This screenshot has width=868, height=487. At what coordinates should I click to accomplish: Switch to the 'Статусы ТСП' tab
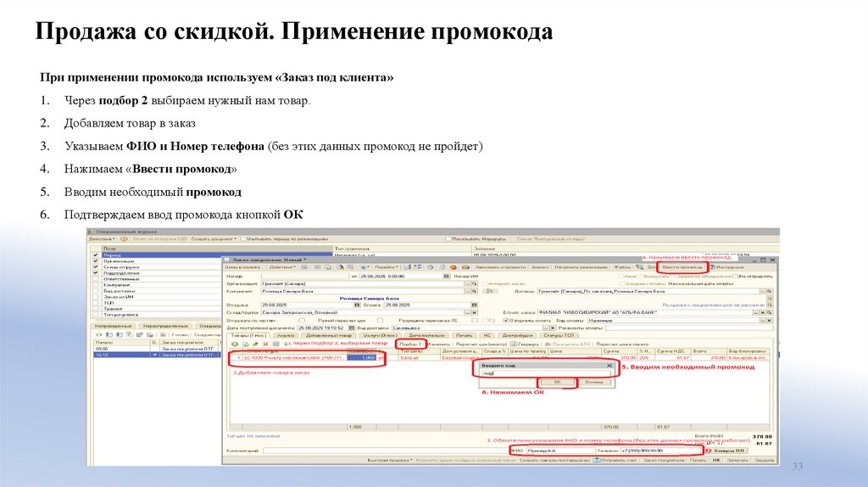(559, 335)
